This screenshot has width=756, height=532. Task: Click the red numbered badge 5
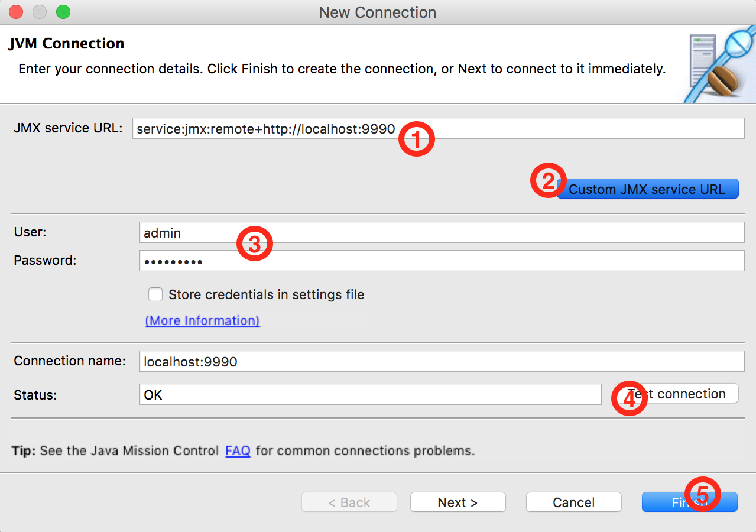(704, 494)
